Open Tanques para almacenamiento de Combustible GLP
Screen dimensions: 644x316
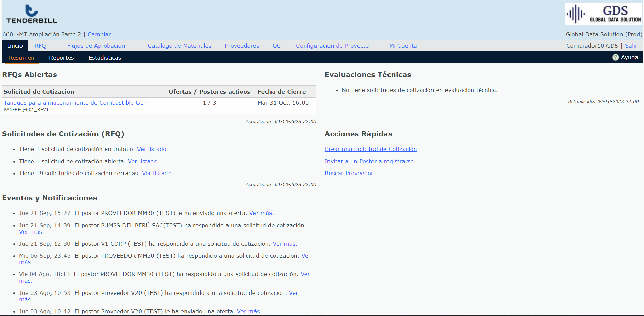click(x=75, y=103)
